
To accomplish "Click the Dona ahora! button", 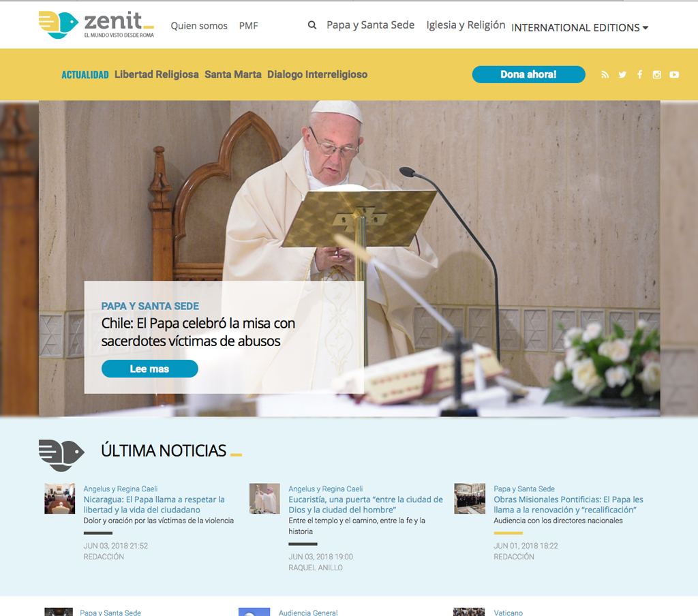I will tap(528, 74).
